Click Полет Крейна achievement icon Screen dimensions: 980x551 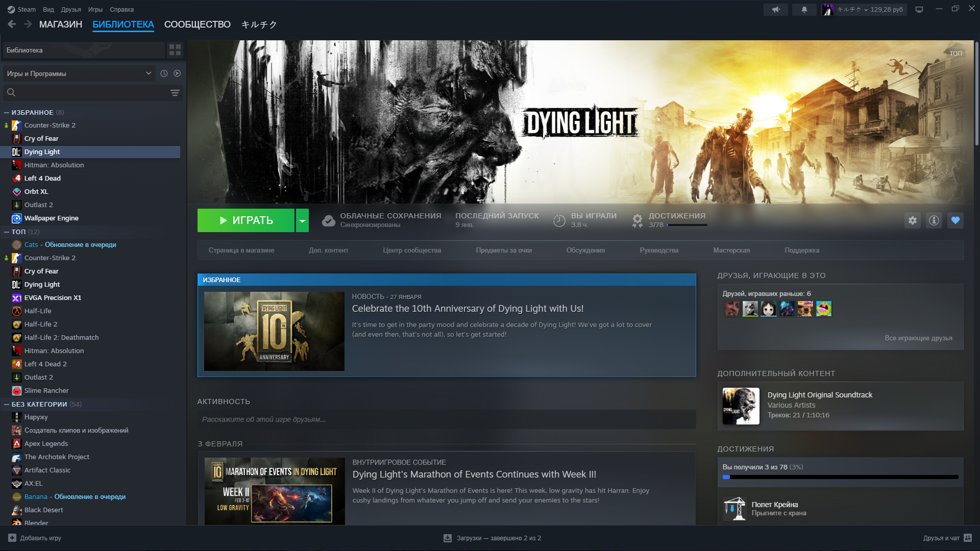tap(734, 509)
